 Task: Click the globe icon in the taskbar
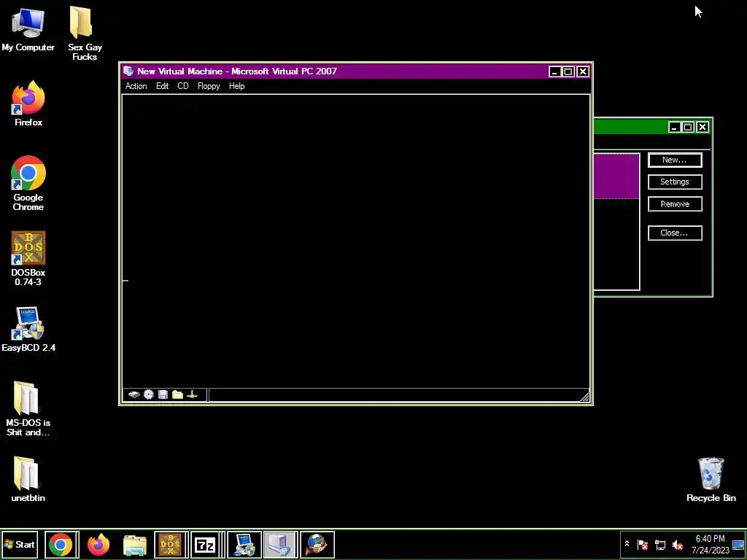coord(317,544)
